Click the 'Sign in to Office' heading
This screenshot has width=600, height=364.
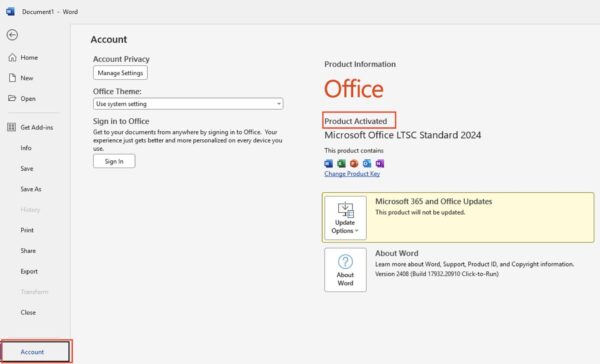click(x=121, y=121)
